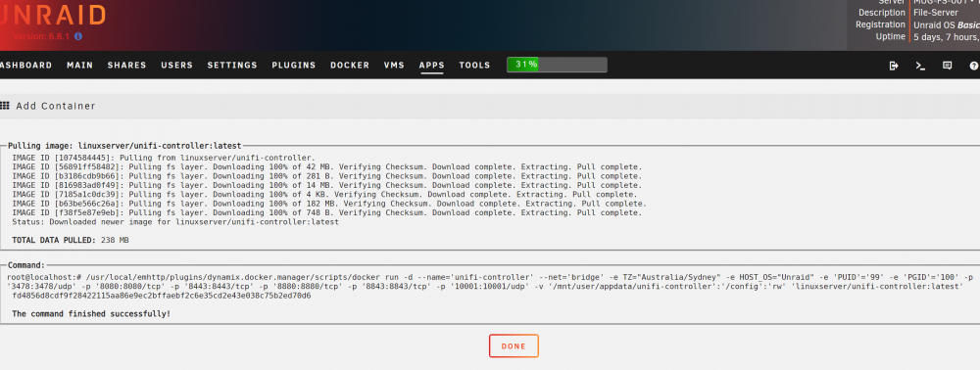Click the uptime '5 days, 7 hours' value

coord(947,37)
